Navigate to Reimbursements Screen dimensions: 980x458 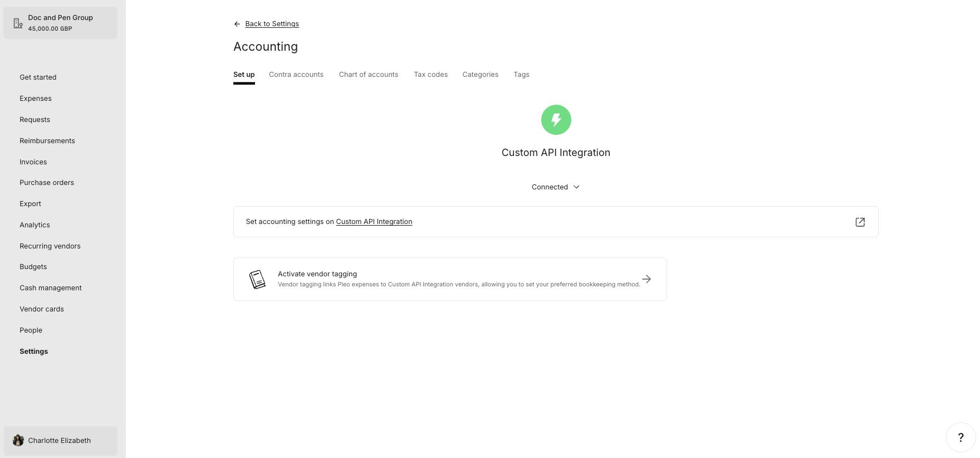coord(47,141)
